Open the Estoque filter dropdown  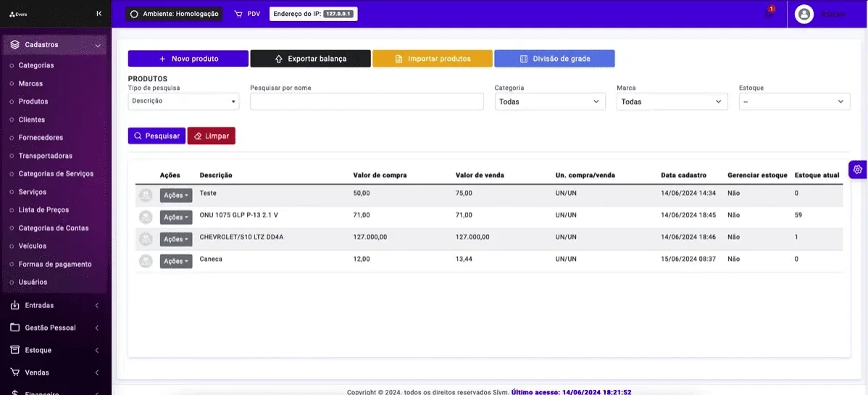pyautogui.click(x=794, y=101)
